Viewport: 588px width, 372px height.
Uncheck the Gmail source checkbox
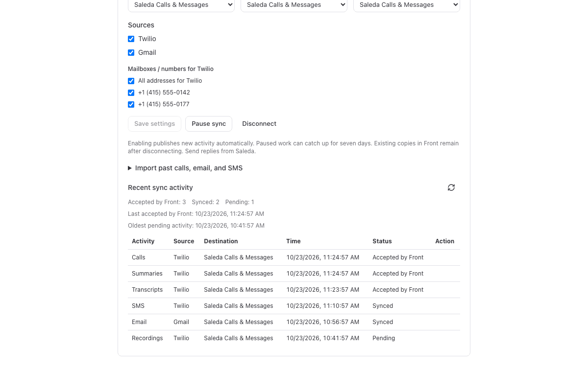point(131,52)
